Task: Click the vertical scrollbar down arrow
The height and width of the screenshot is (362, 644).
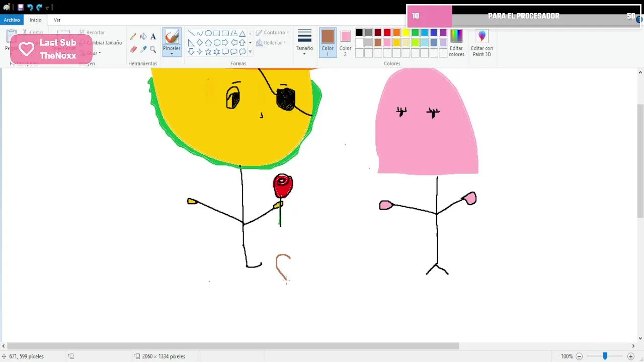Action: [x=640, y=338]
